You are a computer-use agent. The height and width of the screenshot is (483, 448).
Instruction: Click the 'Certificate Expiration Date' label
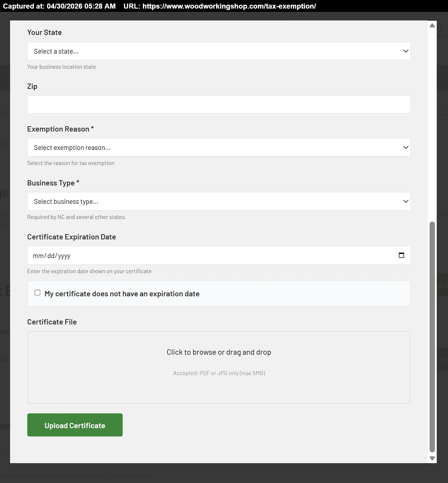71,237
